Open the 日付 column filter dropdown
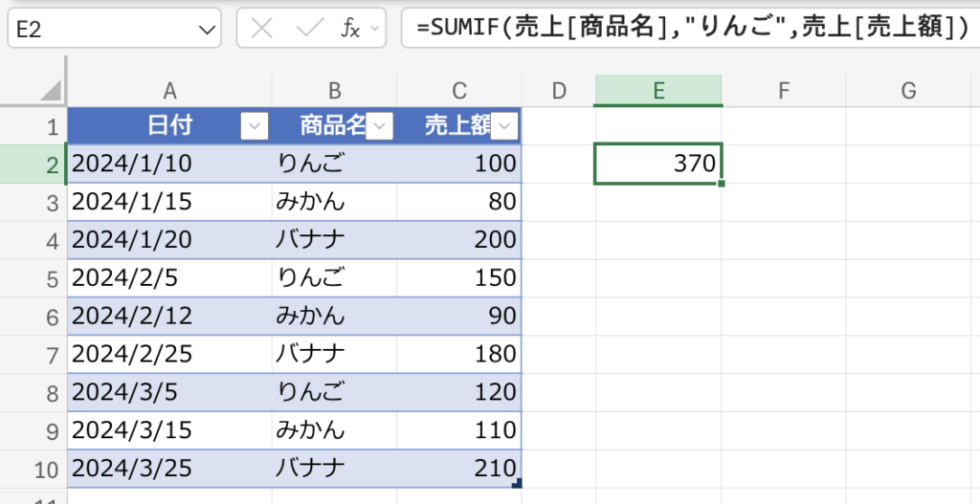This screenshot has height=504, width=980. pyautogui.click(x=254, y=125)
